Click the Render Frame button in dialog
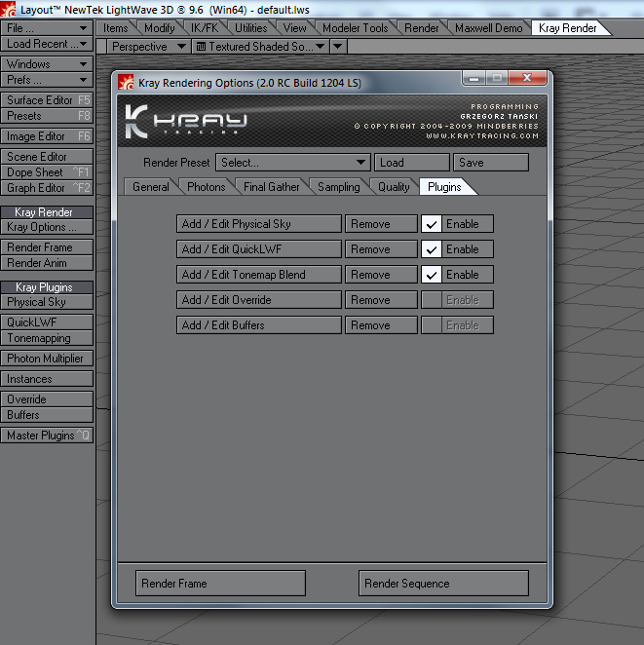Viewport: 644px width, 645px height. 220,584
